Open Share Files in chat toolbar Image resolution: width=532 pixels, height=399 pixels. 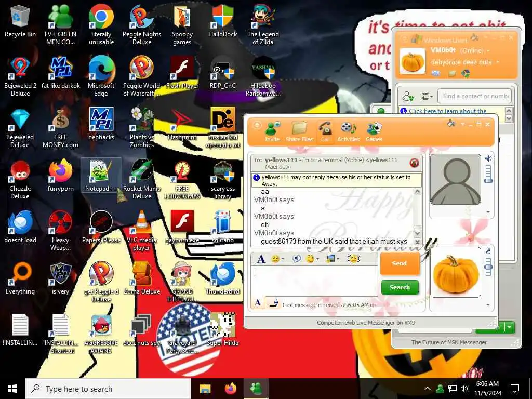tap(299, 132)
